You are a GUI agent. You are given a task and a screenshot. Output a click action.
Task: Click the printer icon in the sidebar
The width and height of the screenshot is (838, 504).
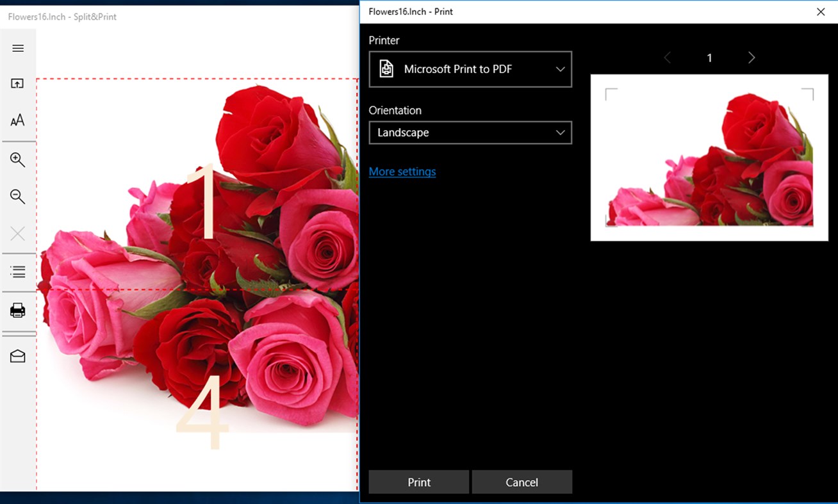pos(18,311)
